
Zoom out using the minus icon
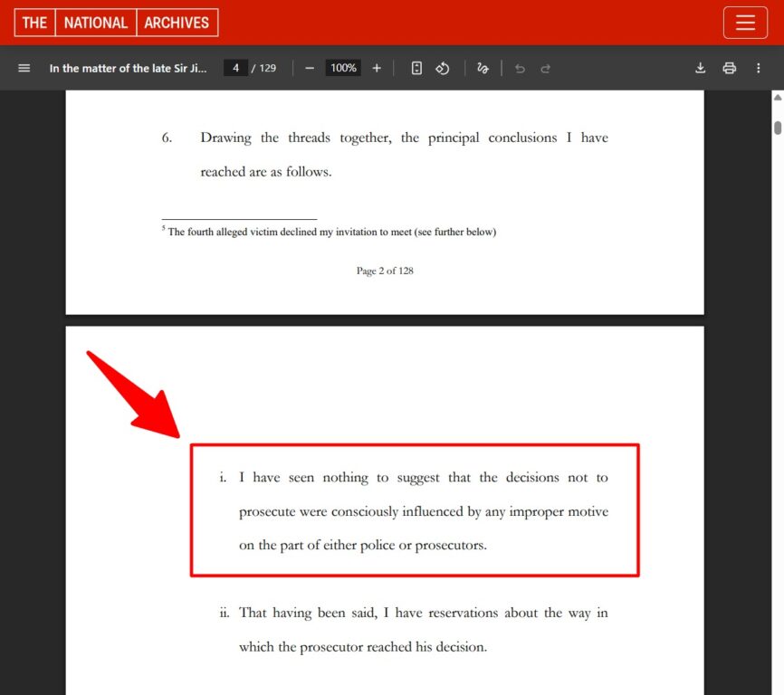(310, 68)
